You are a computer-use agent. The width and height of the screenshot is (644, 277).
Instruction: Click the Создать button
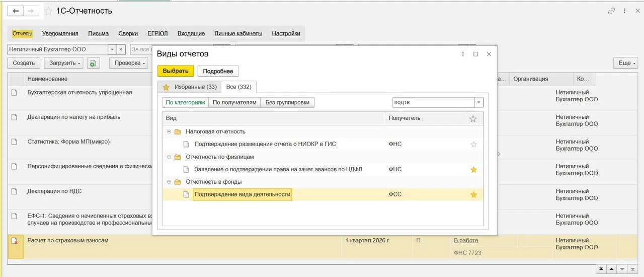coord(24,63)
